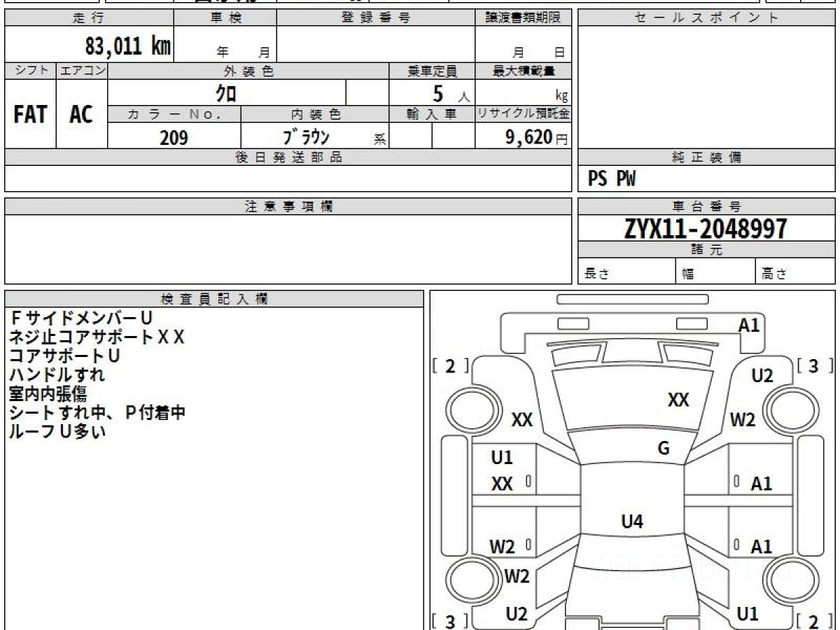This screenshot has width=840, height=630.
Task: Click the A1 mark level with door XX
Action: (x=762, y=483)
